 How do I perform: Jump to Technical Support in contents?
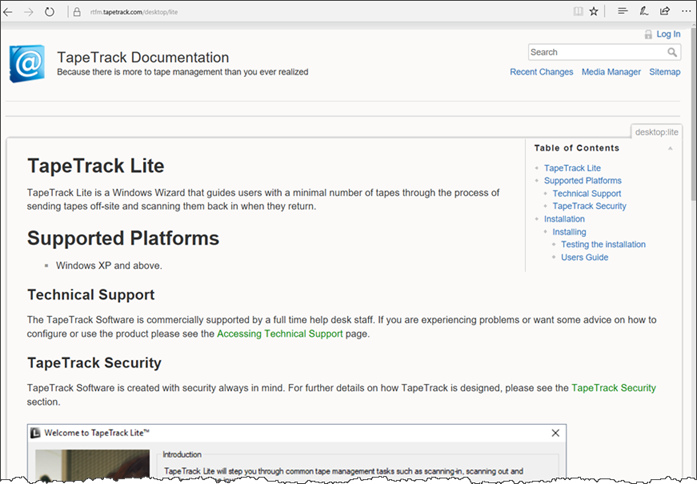[x=587, y=193]
